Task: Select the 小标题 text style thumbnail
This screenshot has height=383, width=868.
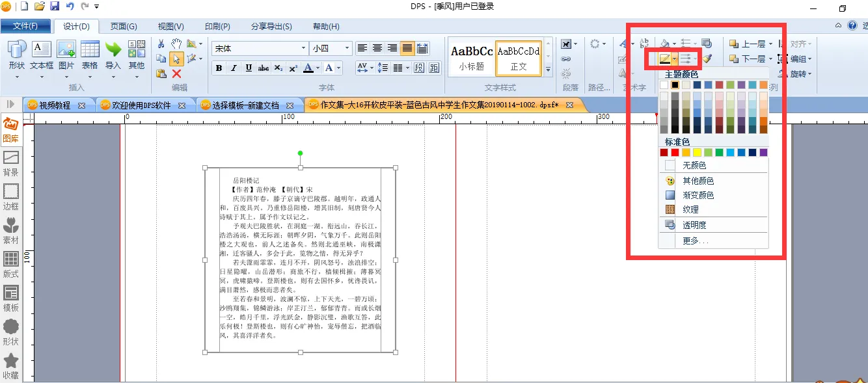Action: (x=472, y=57)
